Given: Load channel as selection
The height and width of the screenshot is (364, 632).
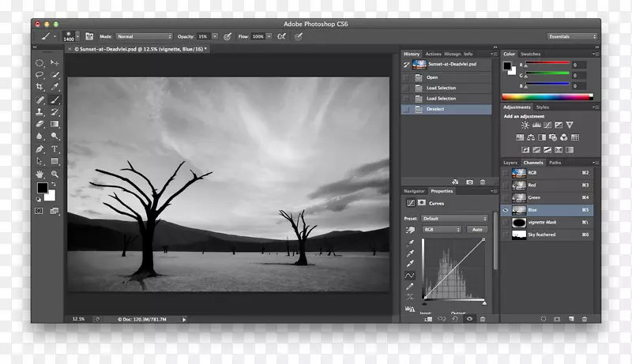Looking at the screenshot, I should (x=544, y=319).
